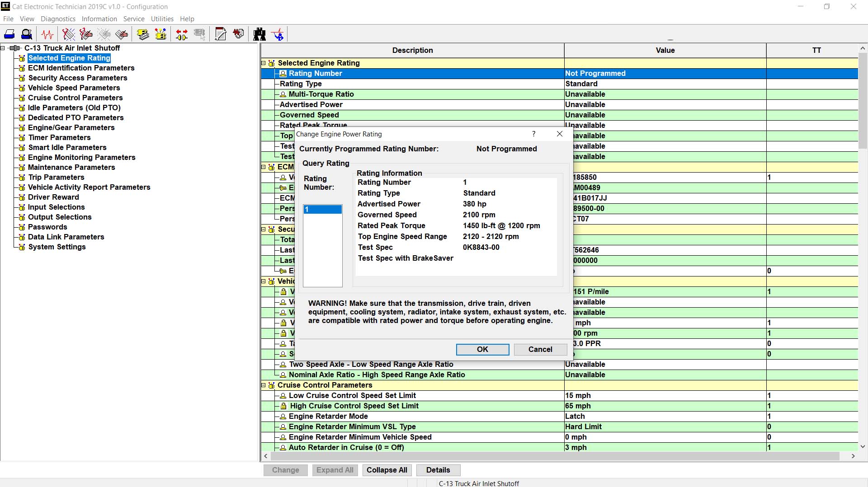Click the binoculars search icon
The height and width of the screenshot is (487, 868).
click(x=259, y=34)
